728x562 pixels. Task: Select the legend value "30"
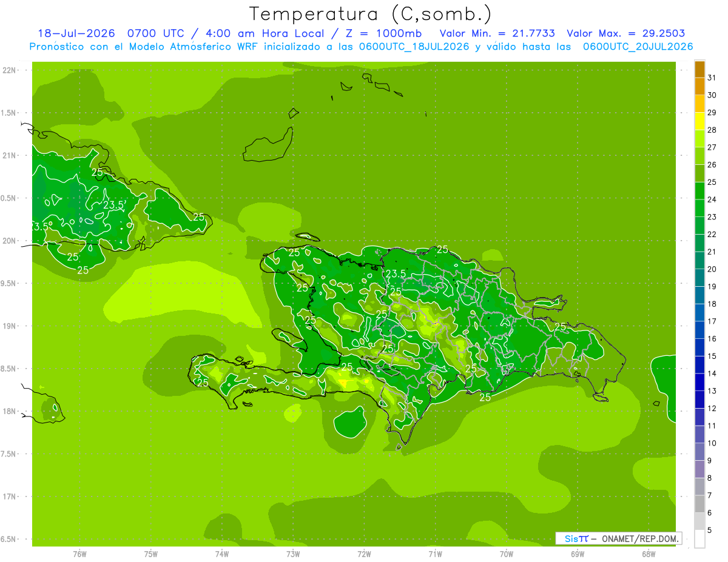[712, 95]
